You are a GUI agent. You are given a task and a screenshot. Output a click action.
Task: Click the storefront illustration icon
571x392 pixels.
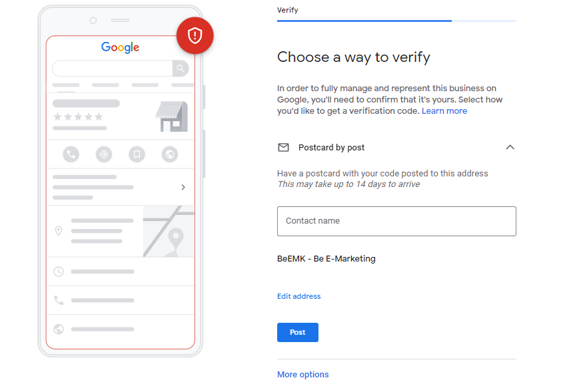coord(172,116)
